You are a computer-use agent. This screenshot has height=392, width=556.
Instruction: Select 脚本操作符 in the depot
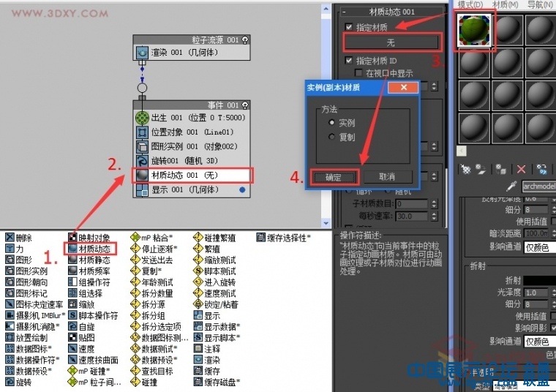(x=93, y=315)
